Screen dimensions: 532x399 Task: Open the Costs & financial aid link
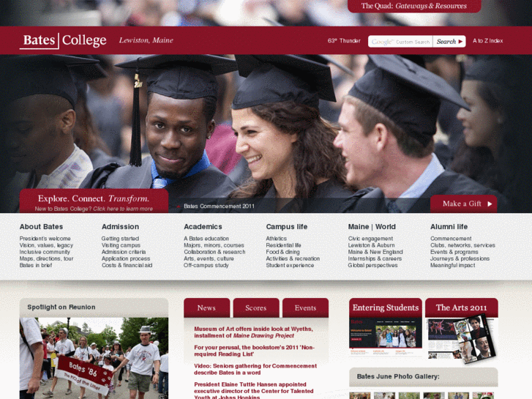[127, 265]
